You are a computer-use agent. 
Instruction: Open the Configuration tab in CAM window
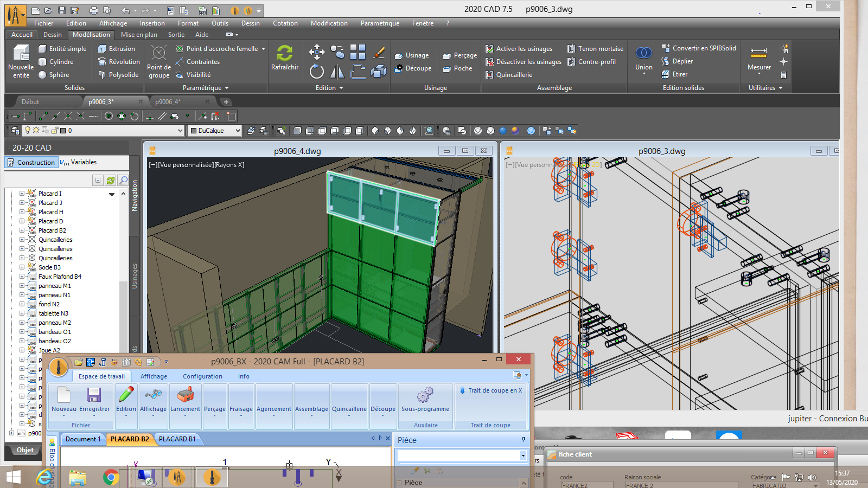[202, 376]
